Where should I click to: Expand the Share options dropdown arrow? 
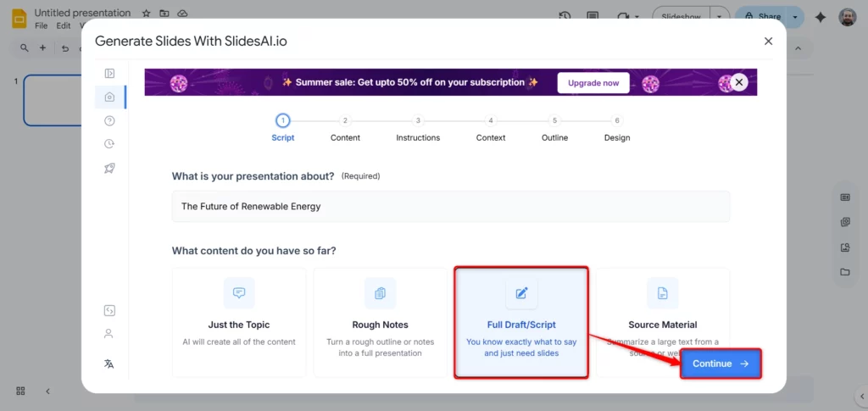click(x=795, y=16)
